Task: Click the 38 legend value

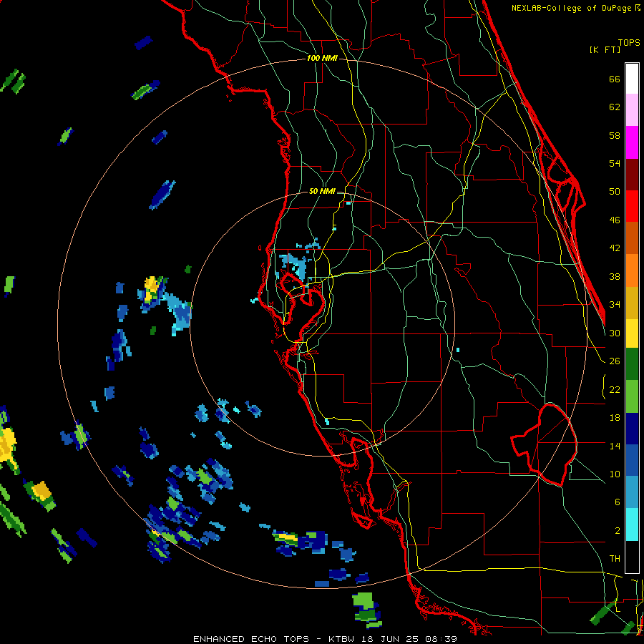Action: (615, 276)
